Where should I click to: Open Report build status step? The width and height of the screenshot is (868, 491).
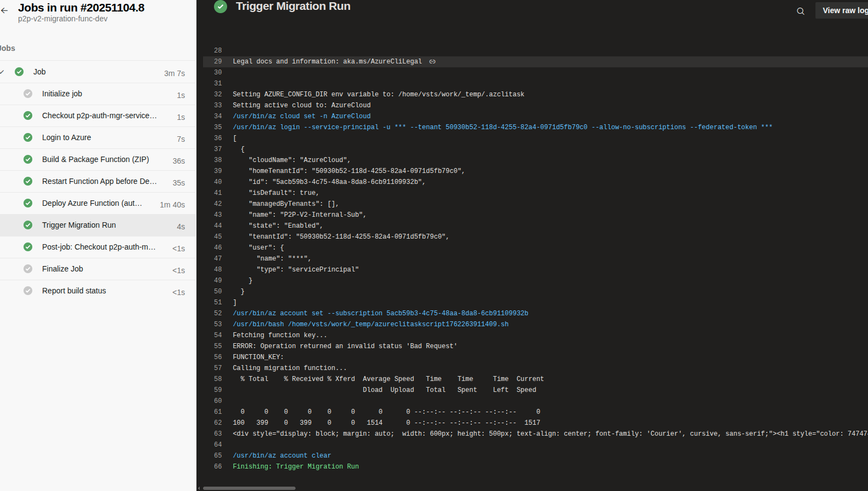[98, 291]
